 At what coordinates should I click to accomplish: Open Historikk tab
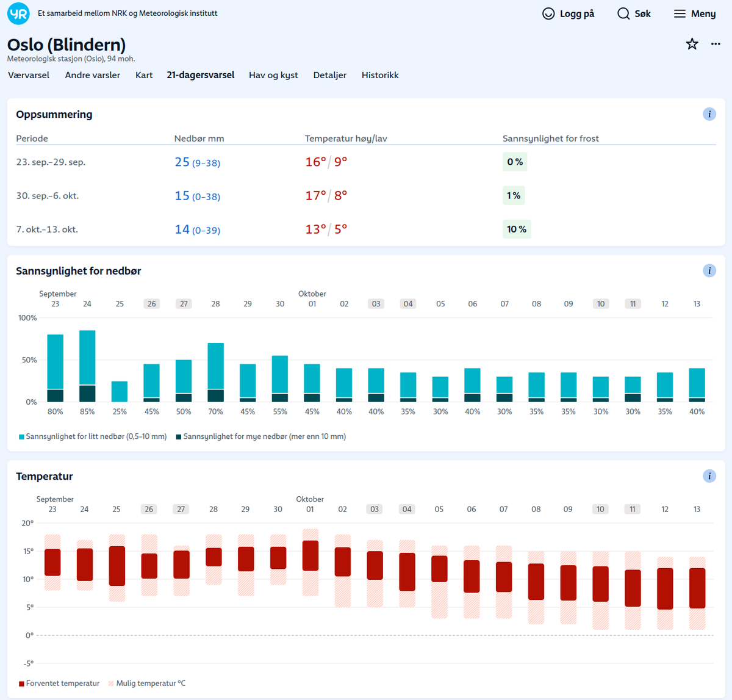click(380, 75)
